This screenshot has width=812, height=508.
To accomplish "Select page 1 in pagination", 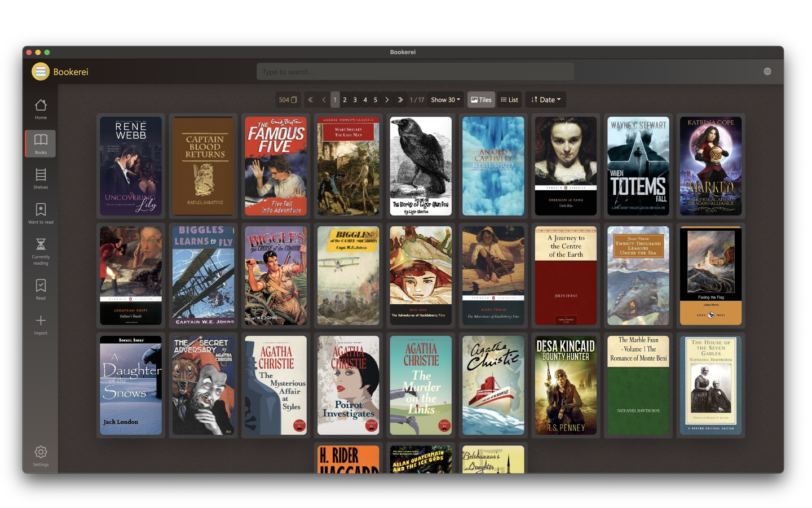I will [335, 100].
